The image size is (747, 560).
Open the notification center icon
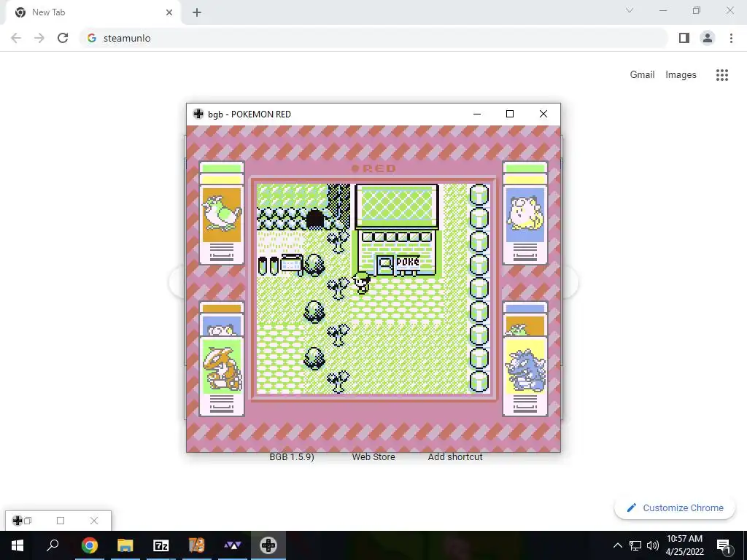pos(724,545)
